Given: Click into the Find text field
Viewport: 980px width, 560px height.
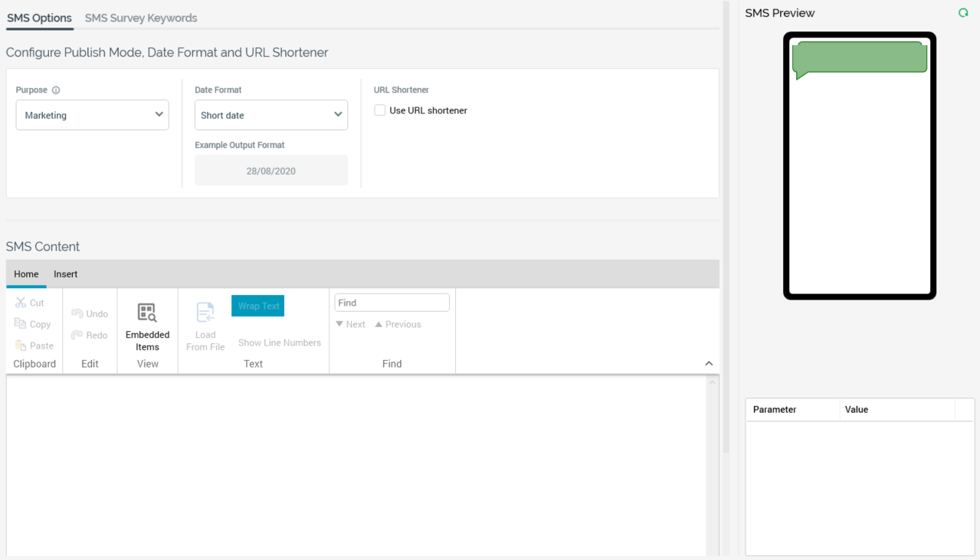Looking at the screenshot, I should (392, 303).
